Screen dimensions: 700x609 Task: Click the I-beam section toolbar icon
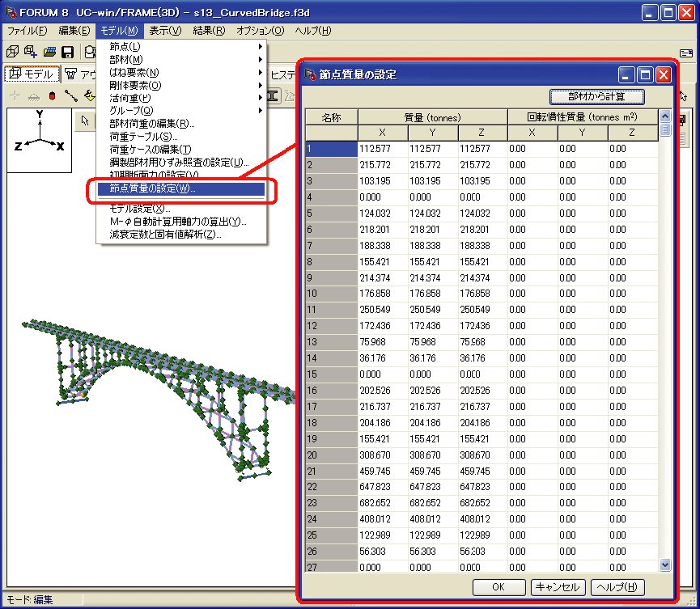click(272, 96)
